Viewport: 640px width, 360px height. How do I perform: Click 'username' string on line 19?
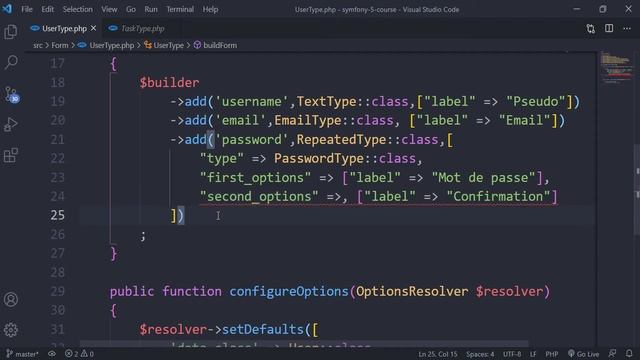(x=252, y=102)
